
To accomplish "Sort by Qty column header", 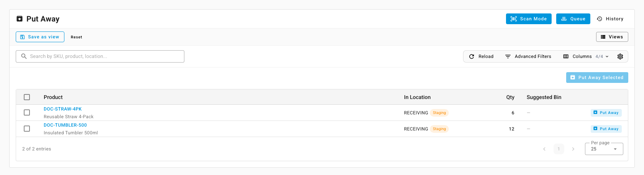I will [510, 97].
